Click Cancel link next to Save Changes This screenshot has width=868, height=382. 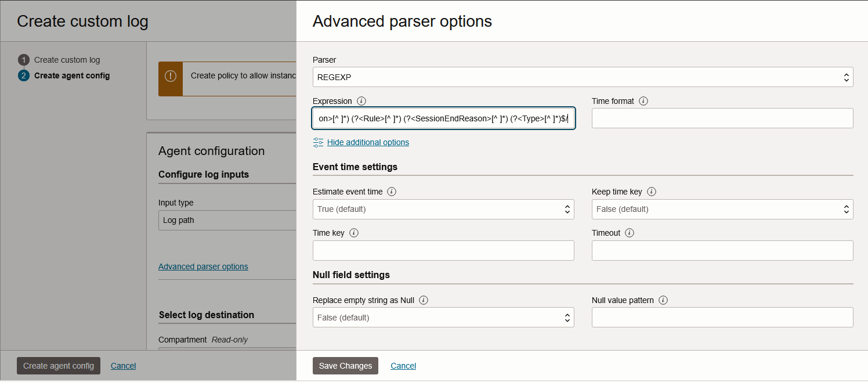[403, 366]
